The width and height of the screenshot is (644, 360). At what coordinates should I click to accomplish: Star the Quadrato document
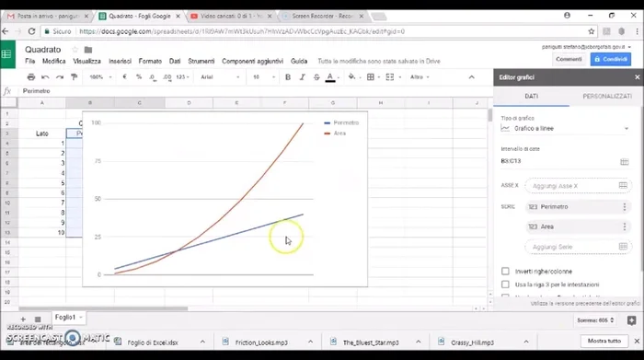click(x=75, y=50)
